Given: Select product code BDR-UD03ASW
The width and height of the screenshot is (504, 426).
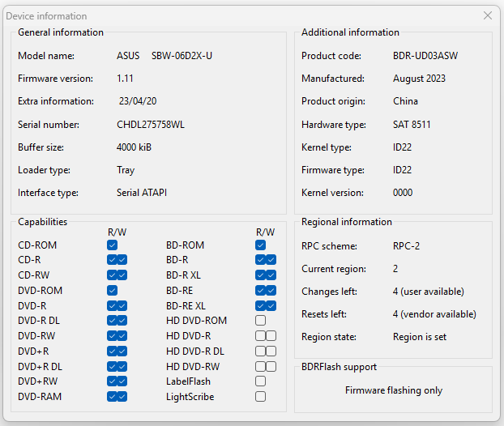Looking at the screenshot, I should [425, 56].
